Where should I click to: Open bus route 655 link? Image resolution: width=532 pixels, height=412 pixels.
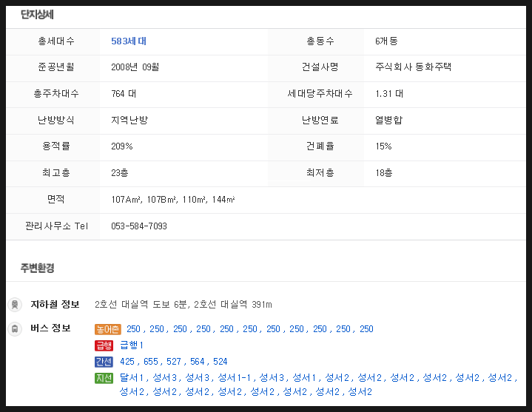pyautogui.click(x=151, y=362)
